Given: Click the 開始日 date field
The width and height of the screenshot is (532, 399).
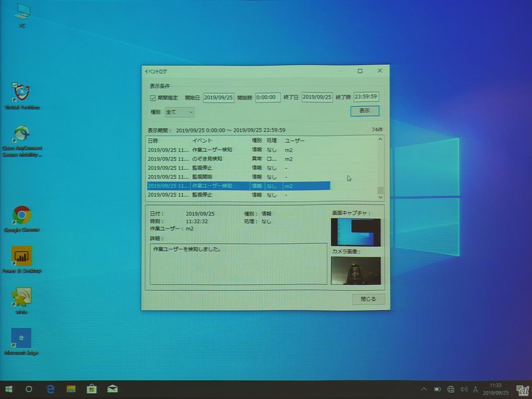Looking at the screenshot, I should click(218, 98).
